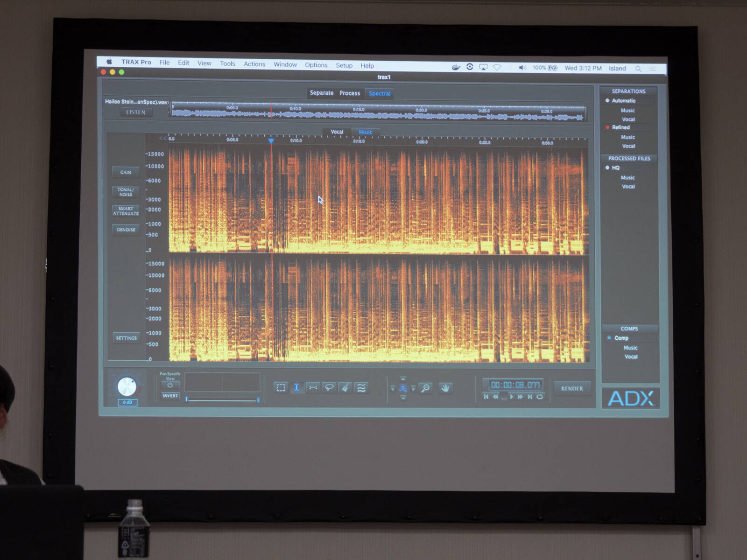Select the Refined separation radio
747x560 pixels.
pyautogui.click(x=607, y=127)
